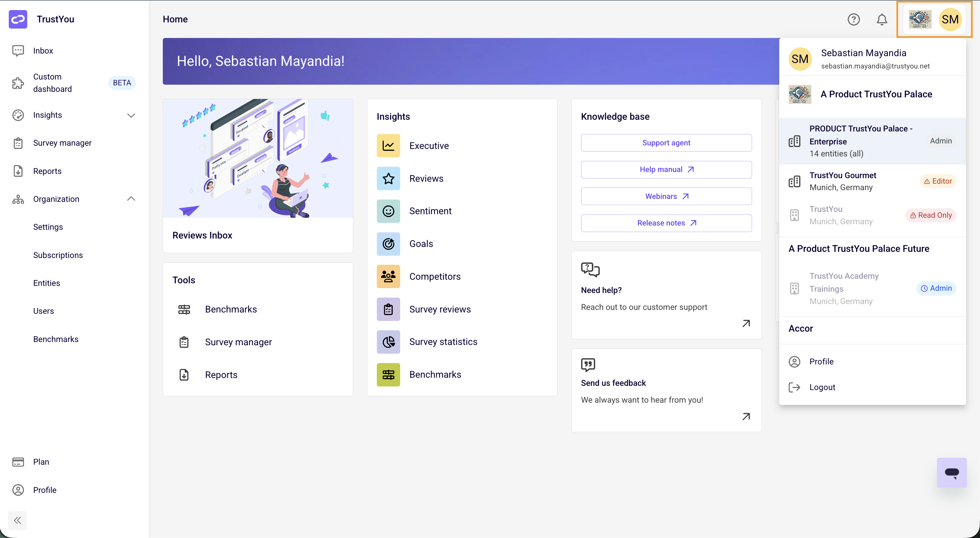Click the organization logo thumbnail in header

coord(920,19)
